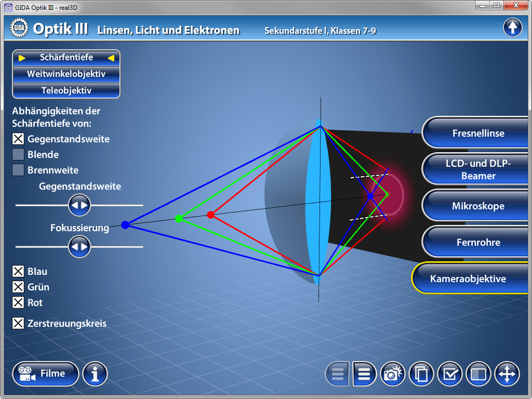This screenshot has height=399, width=532.
Task: Open the info button
Action: point(95,374)
